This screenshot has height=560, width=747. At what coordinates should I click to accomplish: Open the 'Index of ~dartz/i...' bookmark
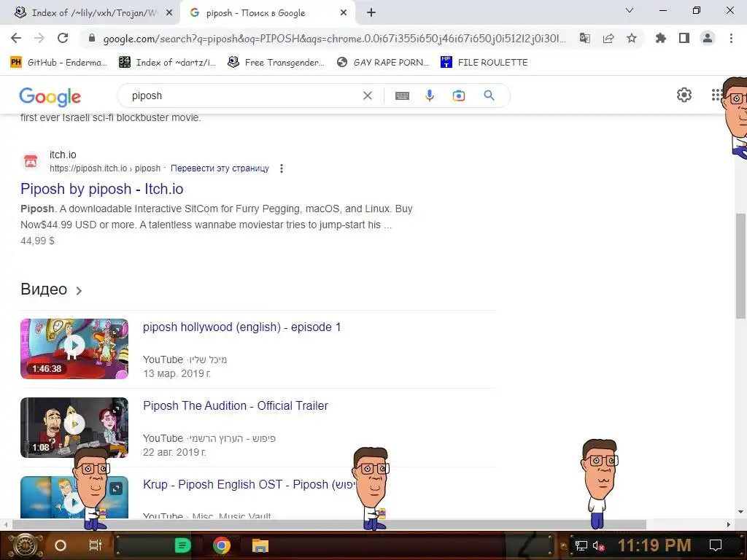coord(168,63)
